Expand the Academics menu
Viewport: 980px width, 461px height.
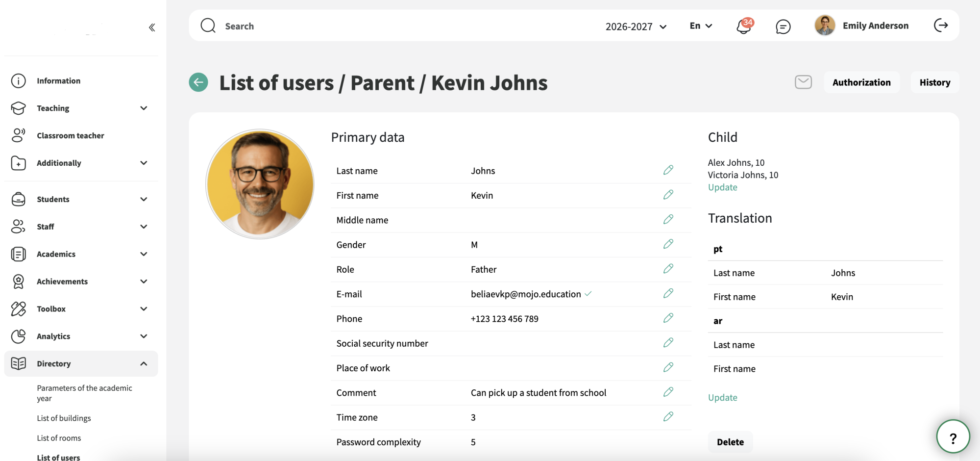pos(81,254)
